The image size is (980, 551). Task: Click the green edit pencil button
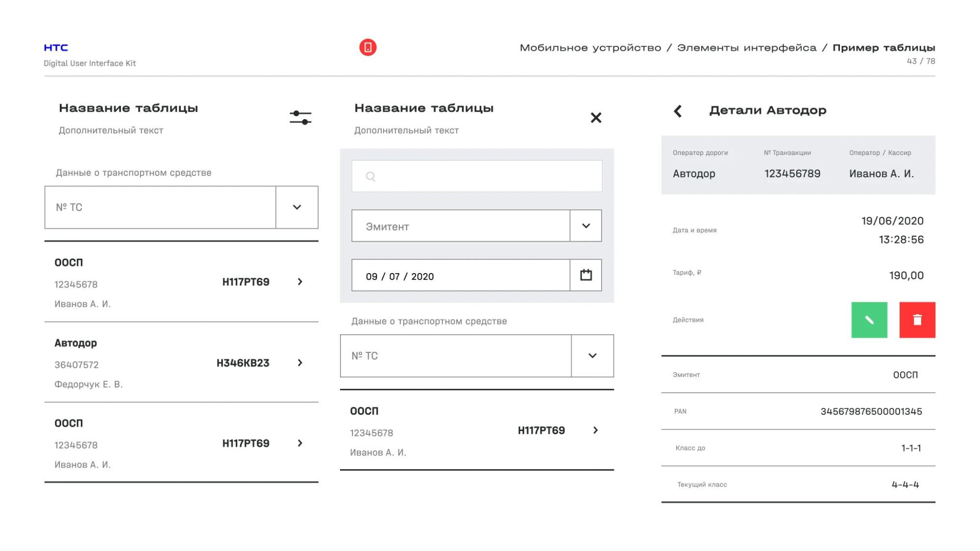pos(869,320)
